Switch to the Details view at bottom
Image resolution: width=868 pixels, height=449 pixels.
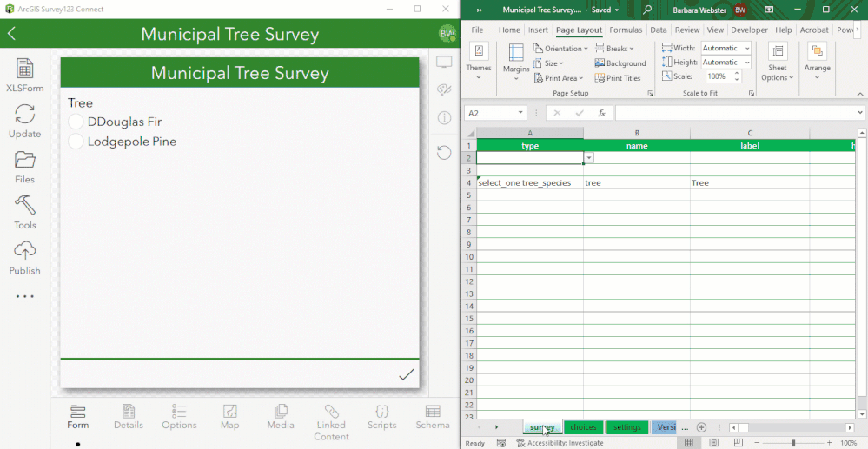pos(129,418)
